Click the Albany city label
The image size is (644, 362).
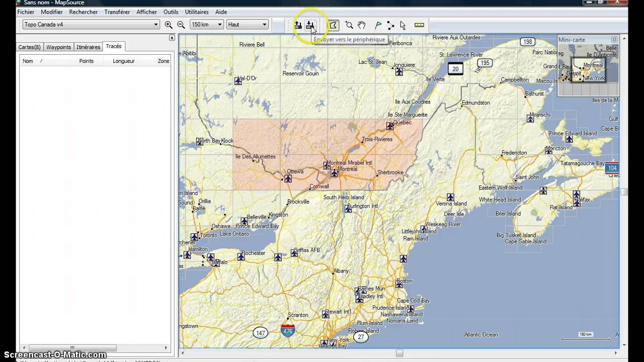point(341,271)
